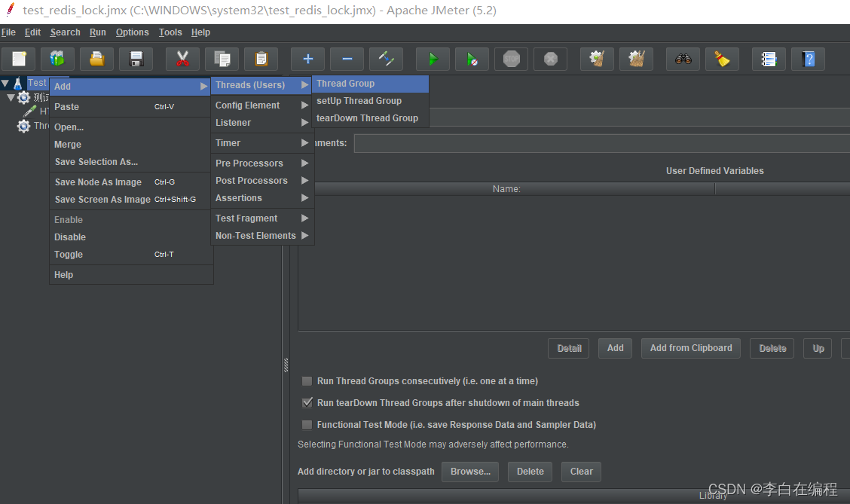This screenshot has width=850, height=504.
Task: Open the Options menu
Action: (133, 32)
